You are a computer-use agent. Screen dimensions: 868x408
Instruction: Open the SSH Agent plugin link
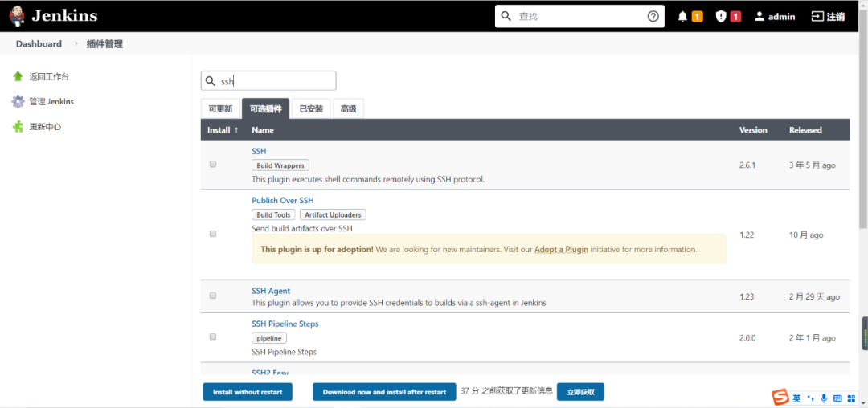coord(271,291)
